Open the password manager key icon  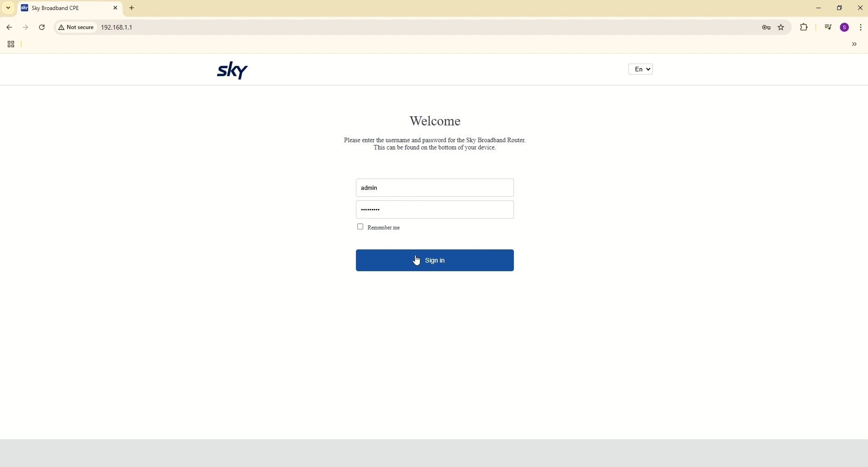(766, 28)
